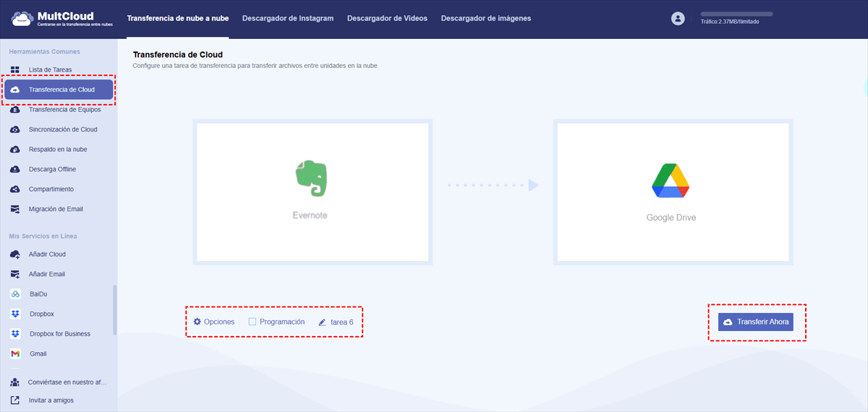868x412 pixels.
Task: Click the affiliate people icon
Action: point(14,382)
